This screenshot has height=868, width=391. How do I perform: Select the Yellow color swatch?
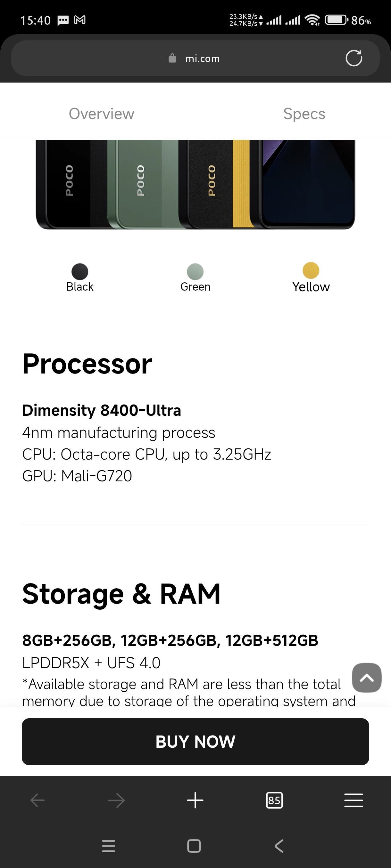point(311,270)
